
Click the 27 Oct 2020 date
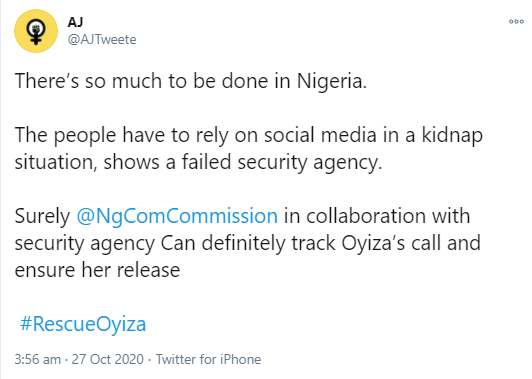click(x=108, y=359)
